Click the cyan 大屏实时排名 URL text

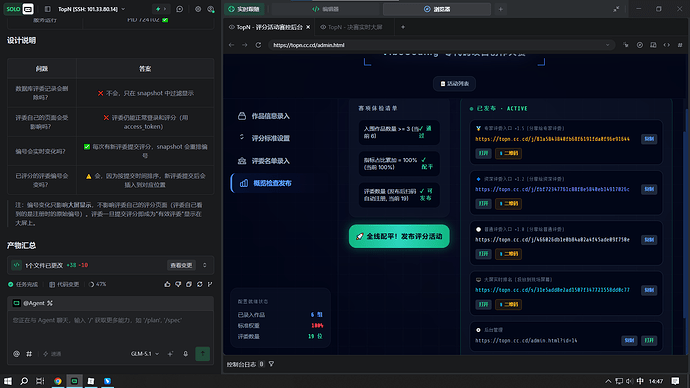pos(552,290)
